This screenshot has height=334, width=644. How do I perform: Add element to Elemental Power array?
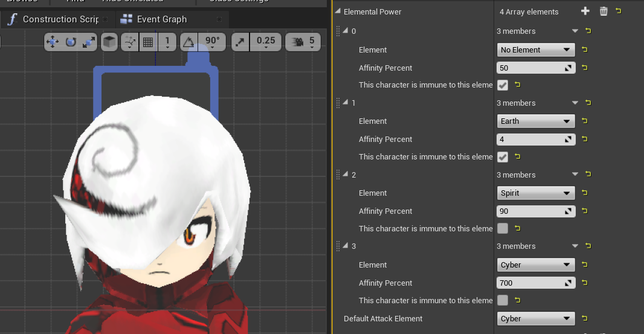click(585, 11)
